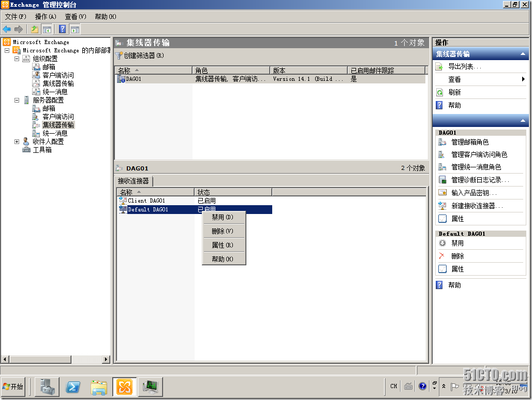
Task: Open the 查看 submenu arrow in action pane
Action: pos(524,79)
